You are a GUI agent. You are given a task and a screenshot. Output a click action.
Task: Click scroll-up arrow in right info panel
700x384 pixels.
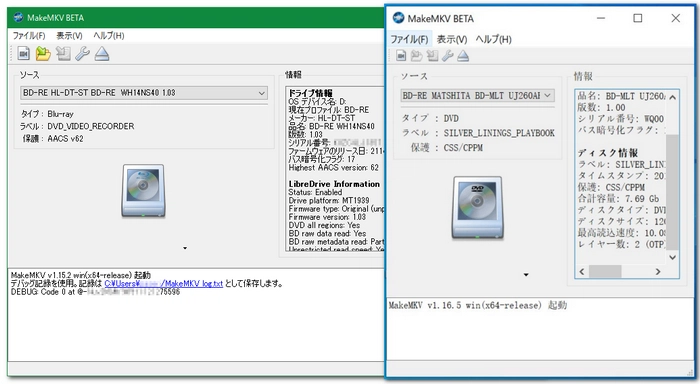pos(672,97)
